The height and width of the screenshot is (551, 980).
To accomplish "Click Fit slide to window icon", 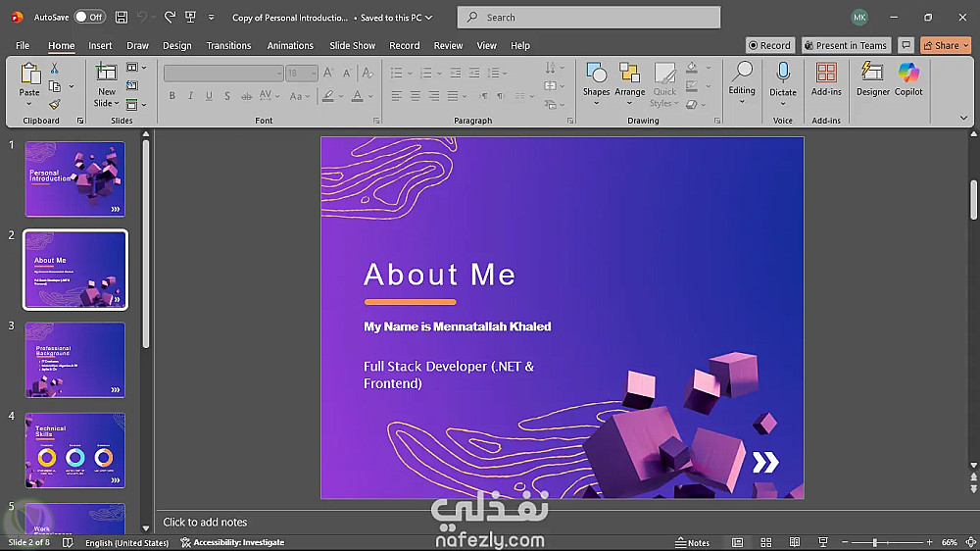I will point(970,542).
